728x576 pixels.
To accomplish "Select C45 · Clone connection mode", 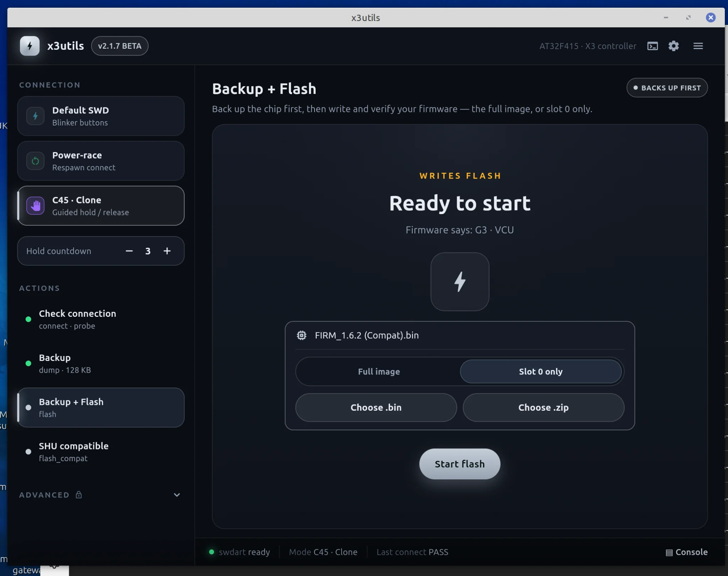I will point(101,206).
